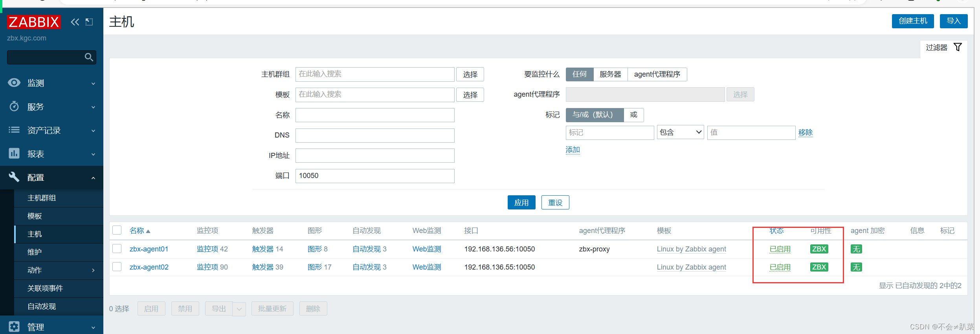Select 与/或 (默认) tag mode
This screenshot has width=980, height=334.
595,115
